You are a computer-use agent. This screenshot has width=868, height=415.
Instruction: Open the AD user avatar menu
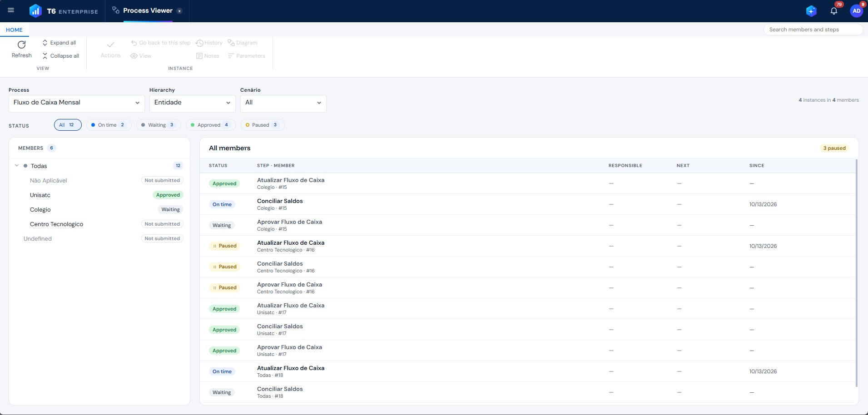(x=856, y=11)
